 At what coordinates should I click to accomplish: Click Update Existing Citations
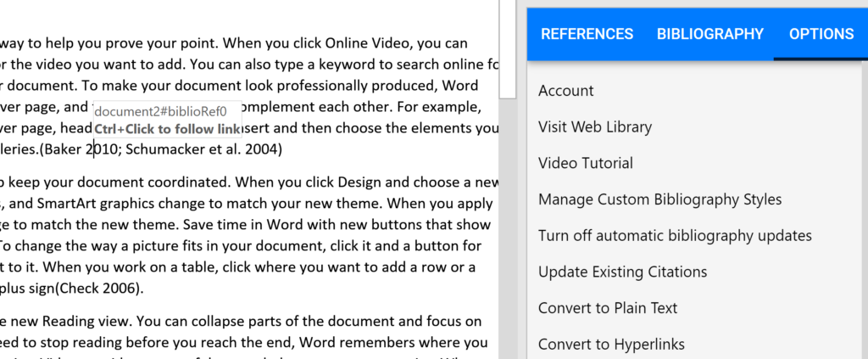coord(622,272)
